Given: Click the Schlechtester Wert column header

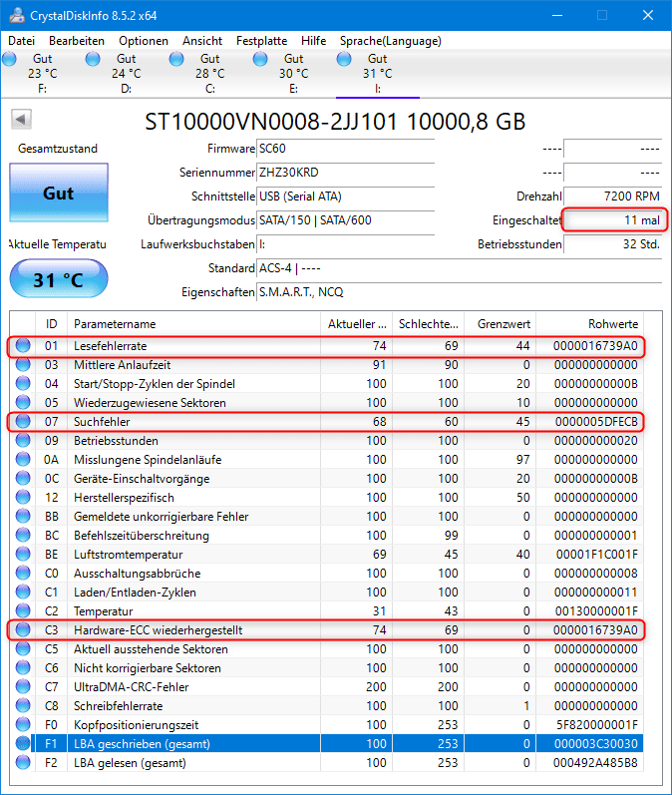Looking at the screenshot, I should point(429,324).
